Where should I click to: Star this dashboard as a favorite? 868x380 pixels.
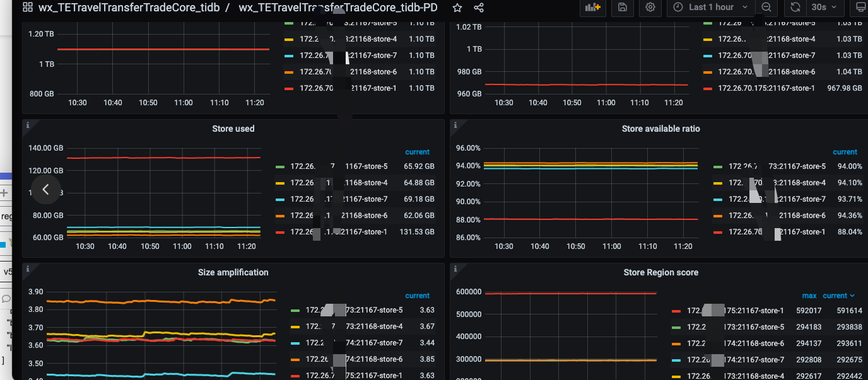pos(457,8)
